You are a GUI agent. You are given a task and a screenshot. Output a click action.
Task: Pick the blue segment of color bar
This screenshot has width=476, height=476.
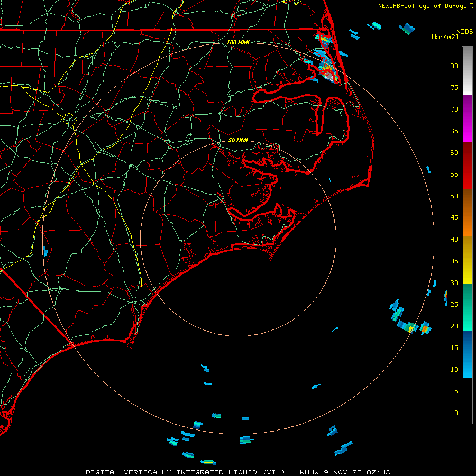467,354
